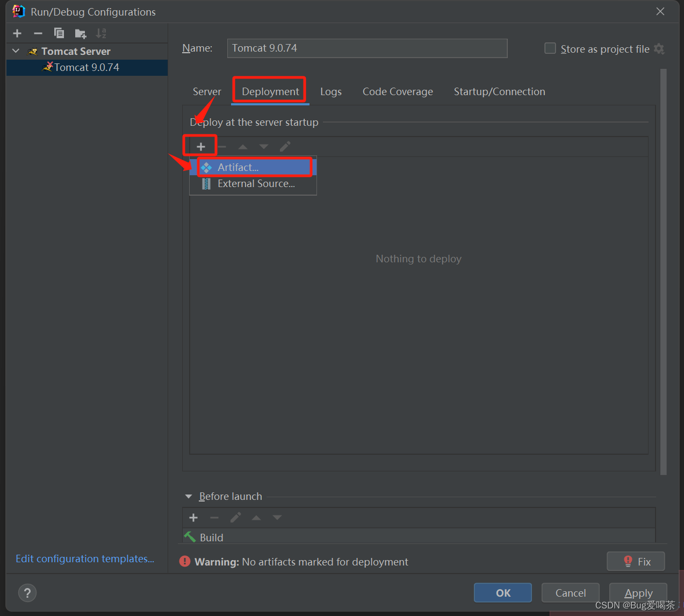The width and height of the screenshot is (684, 616).
Task: Move the Before launch task down
Action: click(x=277, y=518)
